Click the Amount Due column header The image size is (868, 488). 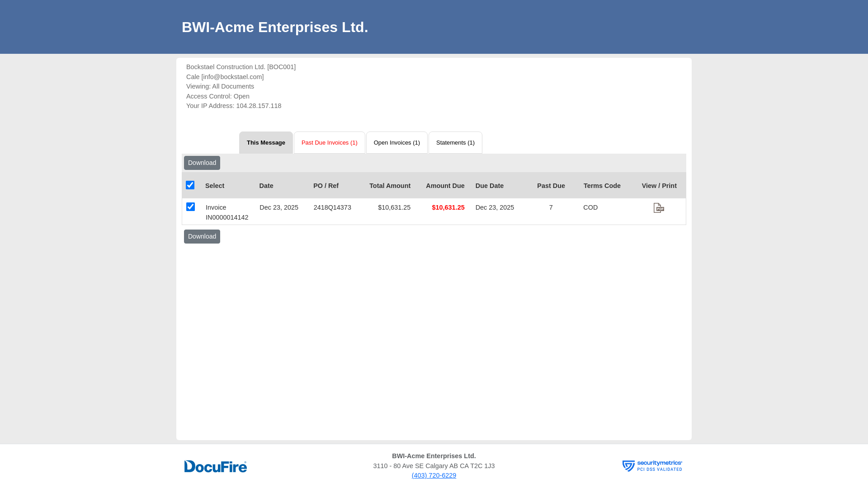(x=445, y=186)
